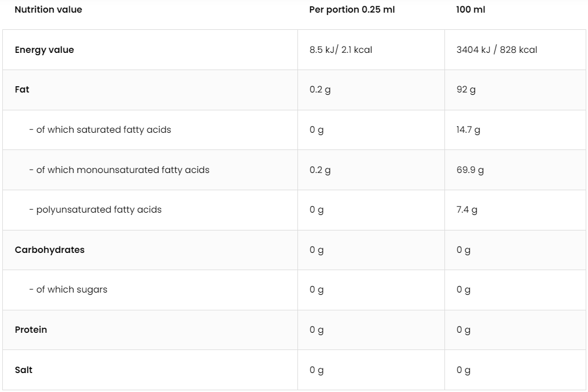Select the "7.4 g" polyunsaturated value
Image resolution: width=588 pixels, height=392 pixels.
coord(466,210)
